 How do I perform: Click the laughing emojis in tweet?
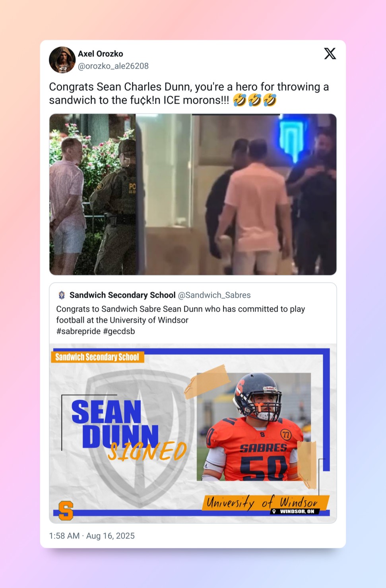pyautogui.click(x=254, y=100)
